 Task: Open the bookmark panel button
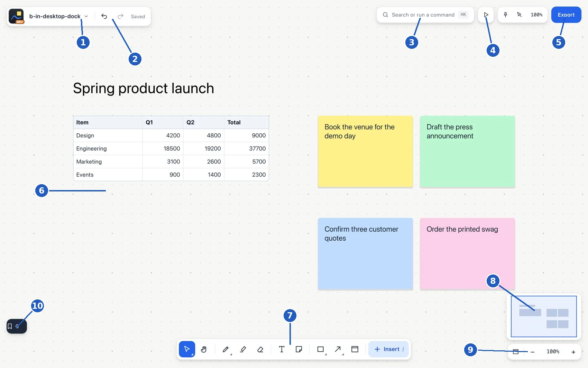(x=17, y=326)
